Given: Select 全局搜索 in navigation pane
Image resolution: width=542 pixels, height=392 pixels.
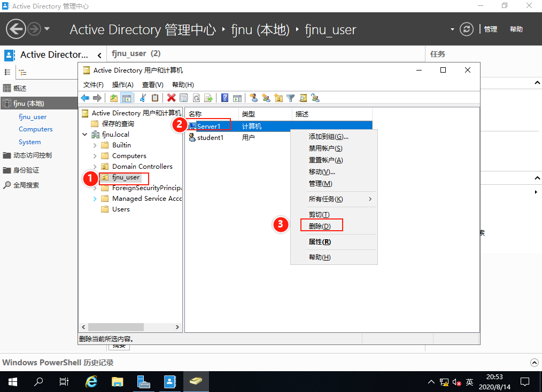Looking at the screenshot, I should (x=26, y=185).
